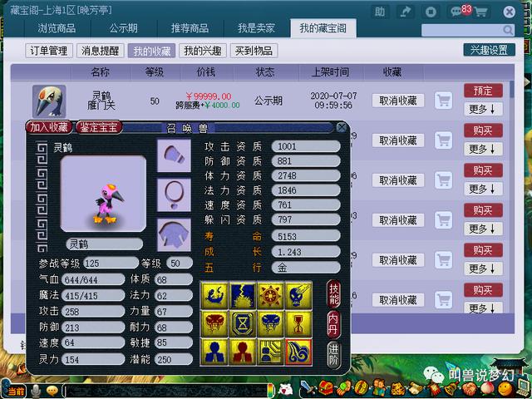This screenshot has width=532, height=399.
Task: Click the 成长 value 1.243
Action: tap(306, 252)
